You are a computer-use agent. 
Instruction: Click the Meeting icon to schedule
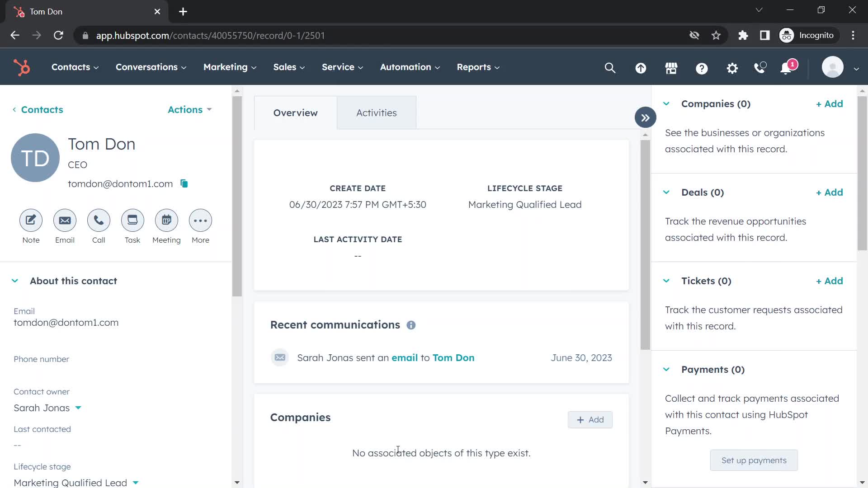(166, 221)
